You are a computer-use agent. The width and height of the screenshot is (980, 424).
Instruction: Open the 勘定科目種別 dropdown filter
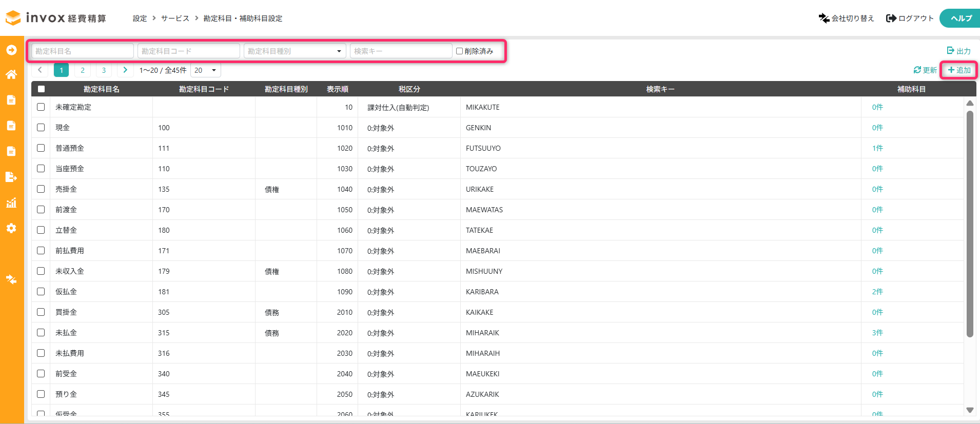click(295, 51)
